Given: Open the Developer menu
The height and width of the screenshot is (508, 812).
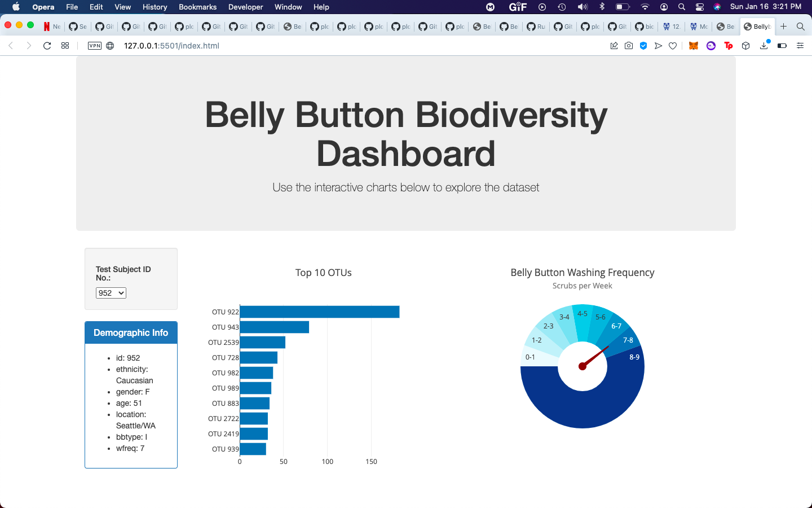Looking at the screenshot, I should 245,7.
